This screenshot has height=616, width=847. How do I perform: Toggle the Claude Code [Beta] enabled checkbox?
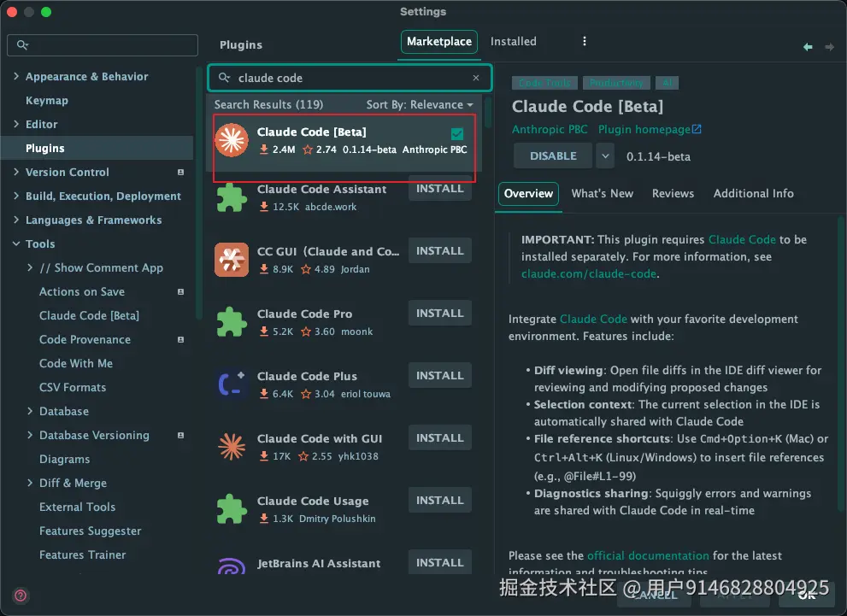(457, 133)
